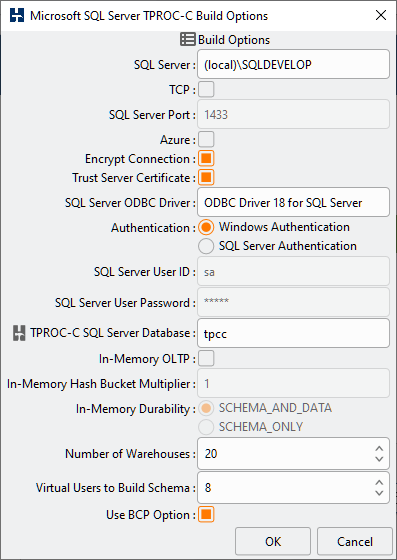Select the SCHEMA_AND_DATA durability option
Screen dimensions: 397x560
click(x=206, y=408)
